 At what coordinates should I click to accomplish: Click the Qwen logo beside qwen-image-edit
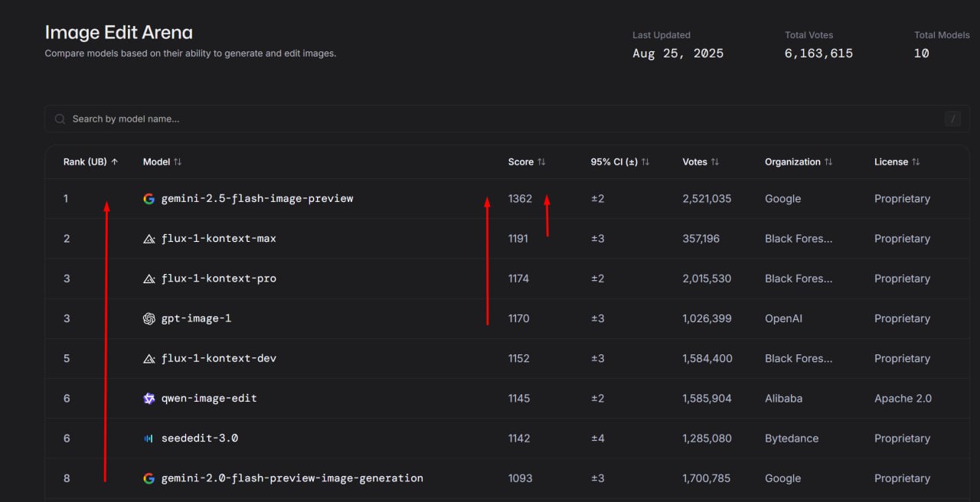point(149,399)
